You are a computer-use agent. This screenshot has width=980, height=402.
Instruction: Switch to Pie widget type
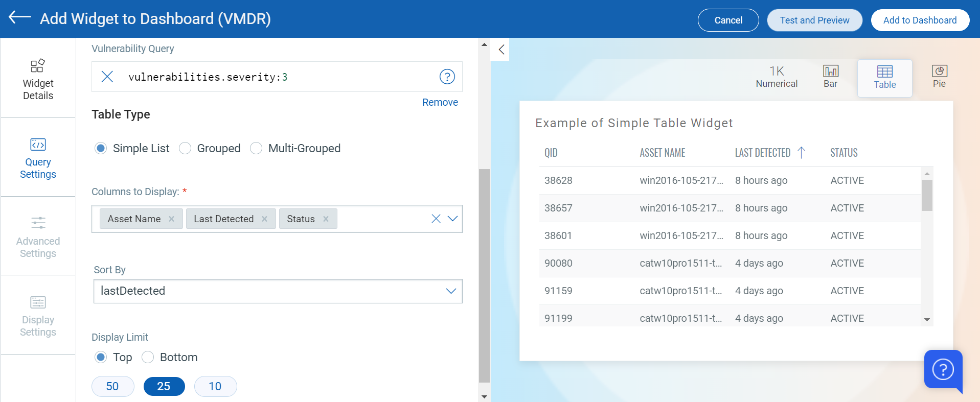[939, 77]
